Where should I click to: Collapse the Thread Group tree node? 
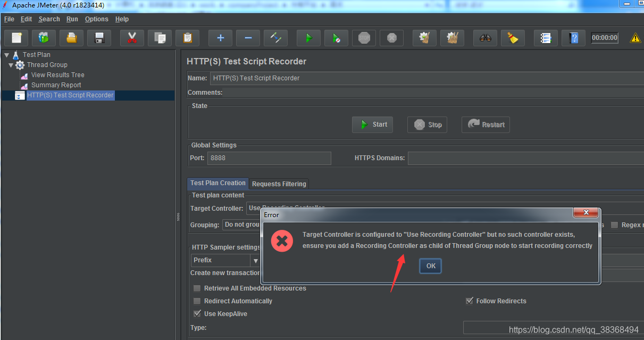point(11,64)
